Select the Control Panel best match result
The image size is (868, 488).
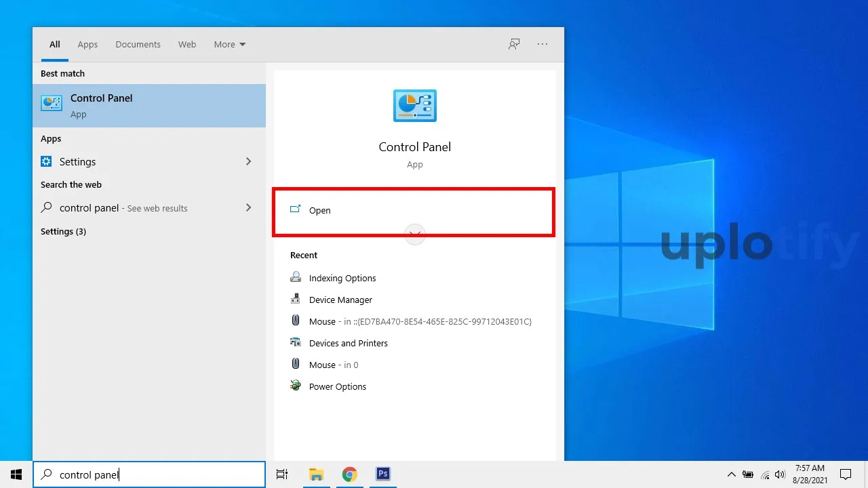[x=149, y=106]
